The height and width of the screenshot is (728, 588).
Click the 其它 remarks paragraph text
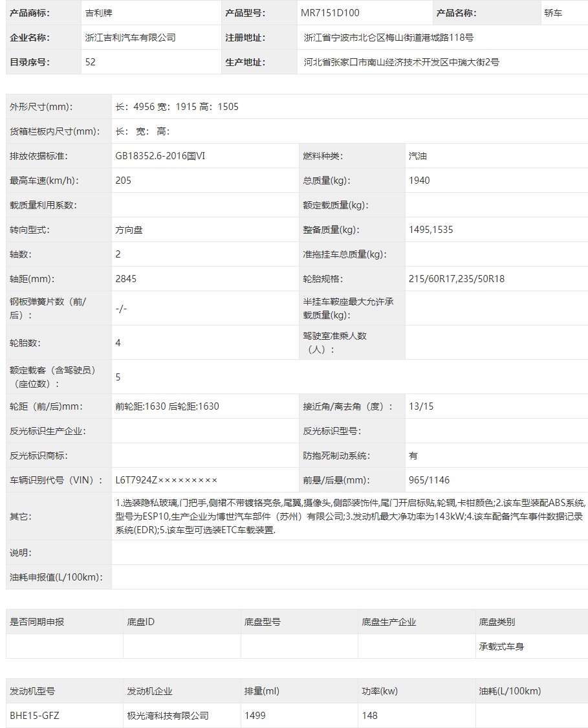351,516
